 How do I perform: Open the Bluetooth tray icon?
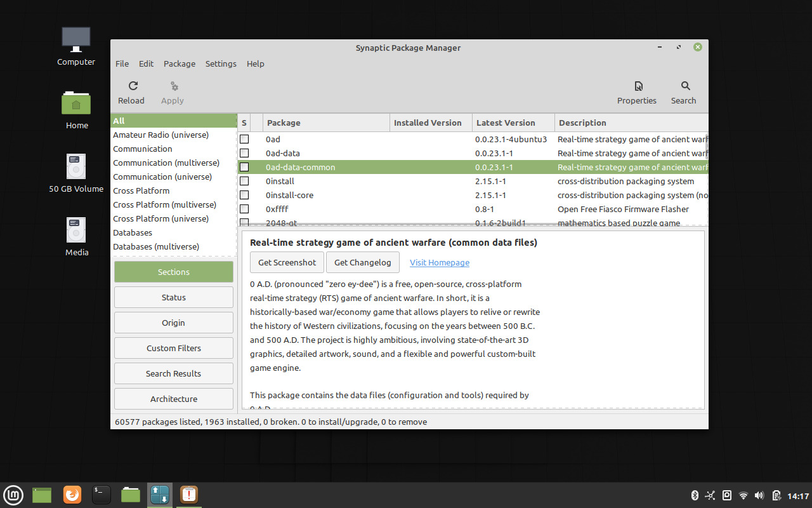[x=694, y=495]
